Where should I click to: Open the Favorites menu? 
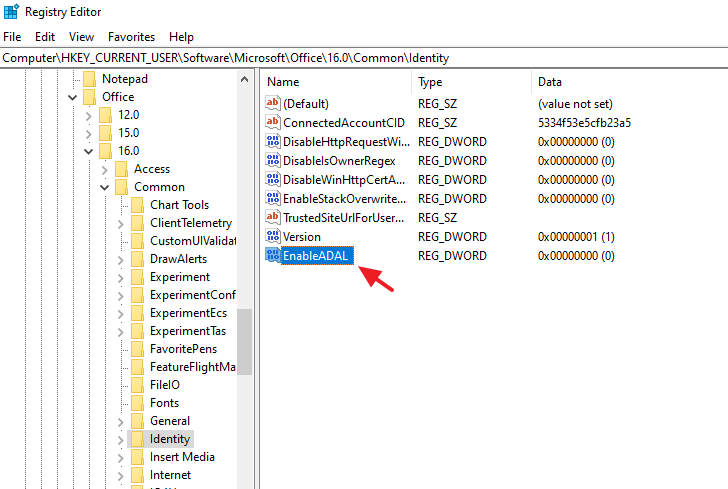pos(131,37)
